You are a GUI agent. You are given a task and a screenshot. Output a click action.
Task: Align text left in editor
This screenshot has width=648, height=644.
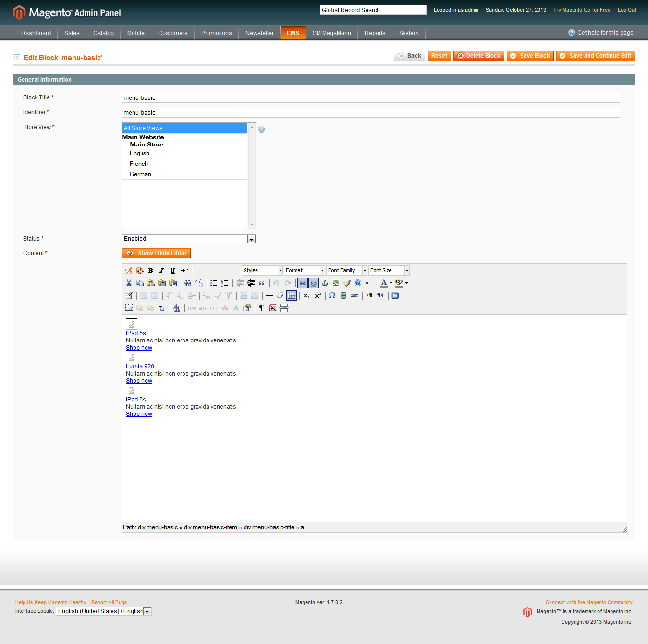pos(199,271)
